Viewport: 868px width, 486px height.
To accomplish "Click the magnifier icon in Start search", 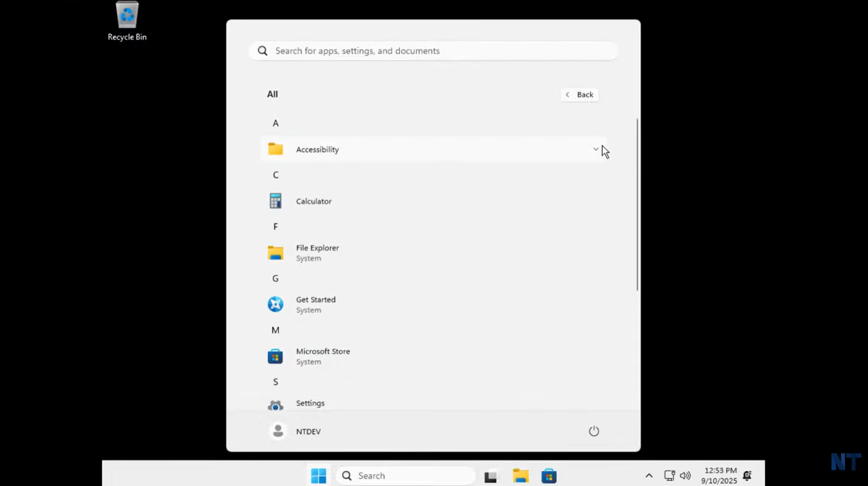I will pyautogui.click(x=262, y=51).
